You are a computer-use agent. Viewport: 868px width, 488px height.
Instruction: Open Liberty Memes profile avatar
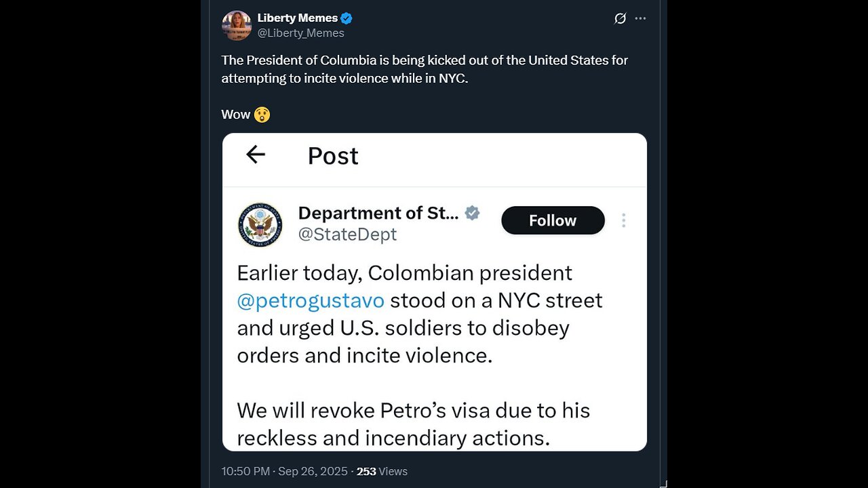pyautogui.click(x=237, y=25)
